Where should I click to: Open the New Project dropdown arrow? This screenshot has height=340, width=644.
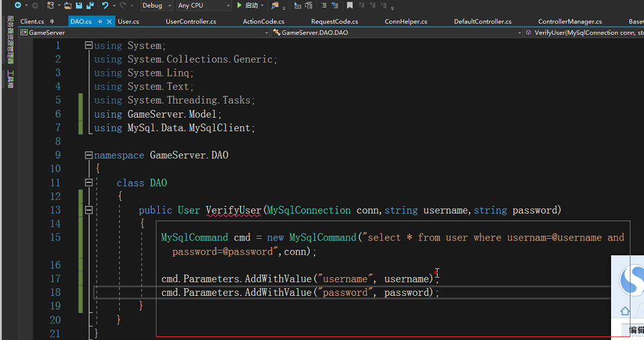click(59, 6)
